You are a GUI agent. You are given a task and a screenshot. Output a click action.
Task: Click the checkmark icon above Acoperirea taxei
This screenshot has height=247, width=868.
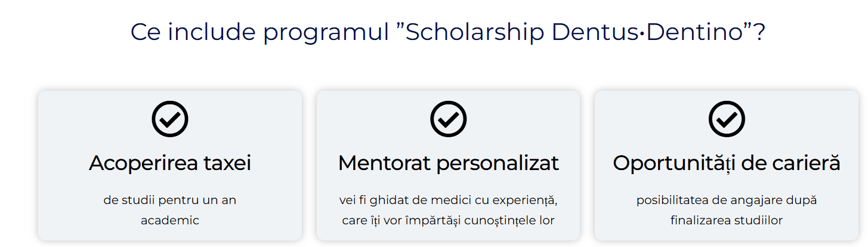(x=170, y=119)
